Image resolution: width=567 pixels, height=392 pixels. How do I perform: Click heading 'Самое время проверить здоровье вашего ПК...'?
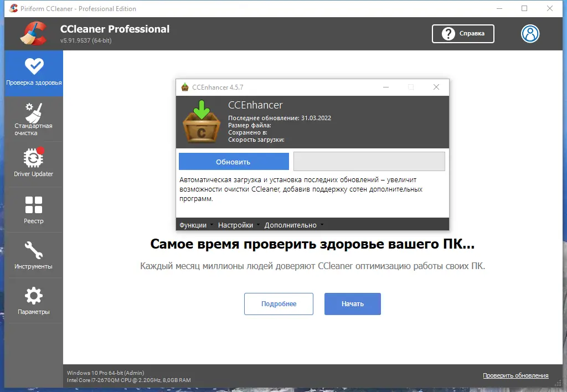point(312,244)
